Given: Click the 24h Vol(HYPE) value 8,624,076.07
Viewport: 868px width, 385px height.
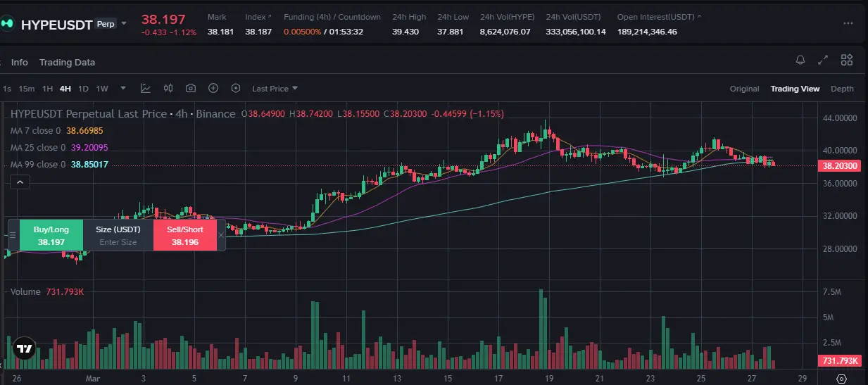Looking at the screenshot, I should tap(505, 32).
